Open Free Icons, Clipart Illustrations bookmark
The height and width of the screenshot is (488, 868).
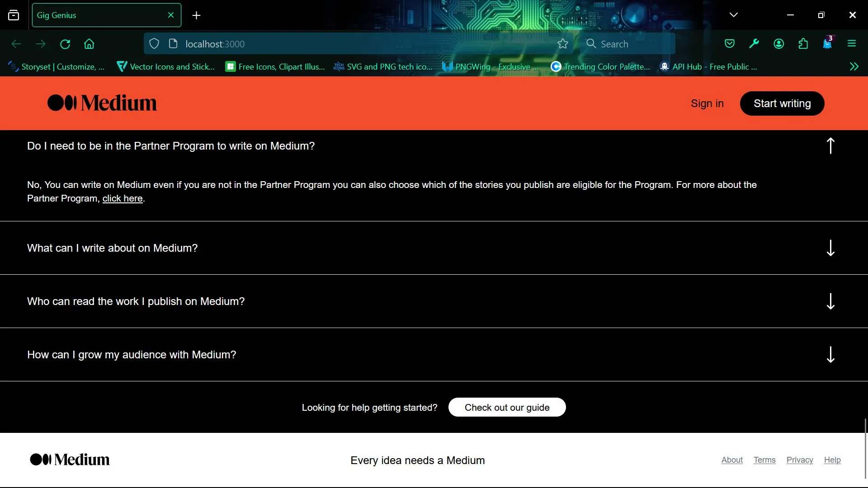pyautogui.click(x=275, y=67)
